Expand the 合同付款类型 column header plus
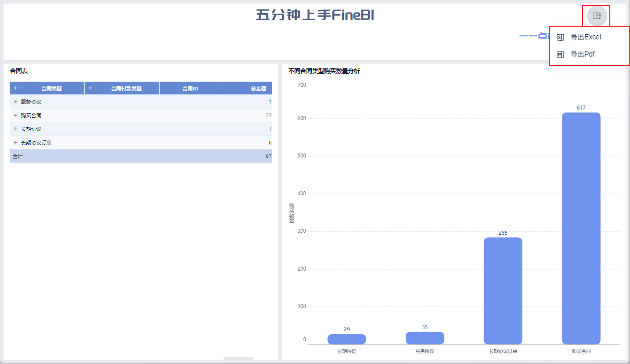This screenshot has width=630, height=364. click(90, 88)
